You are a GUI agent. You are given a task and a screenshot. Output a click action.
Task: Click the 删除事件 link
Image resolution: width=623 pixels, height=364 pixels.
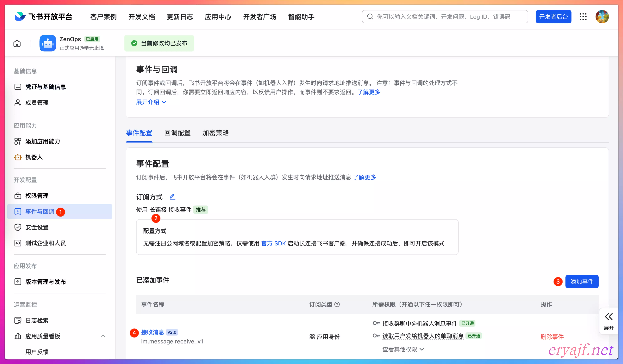click(x=552, y=337)
